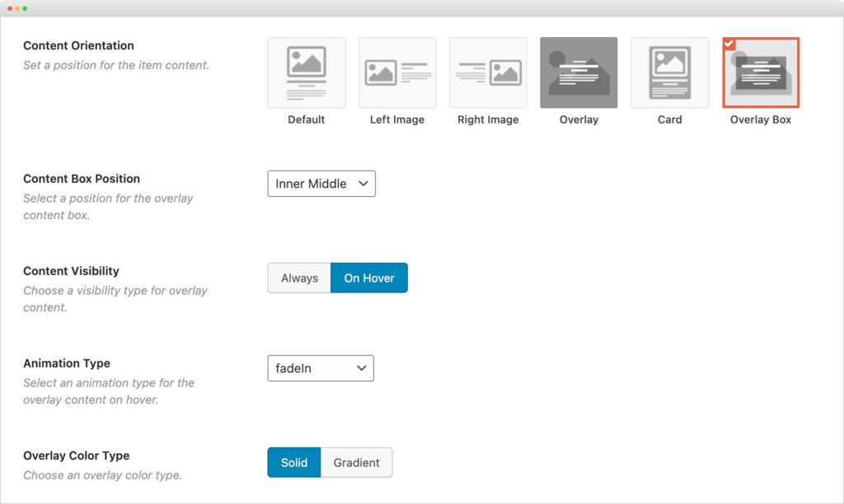
Task: Click the Overlay Box label text
Action: (761, 120)
